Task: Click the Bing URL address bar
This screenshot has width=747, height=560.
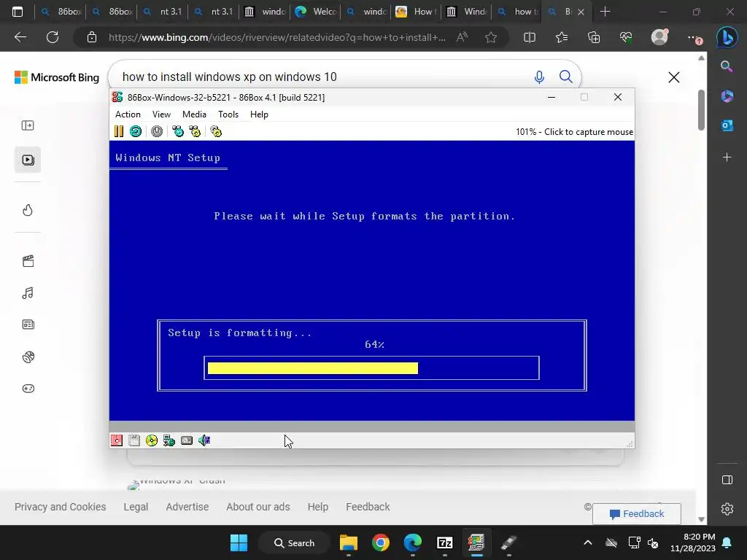Action: pyautogui.click(x=276, y=37)
